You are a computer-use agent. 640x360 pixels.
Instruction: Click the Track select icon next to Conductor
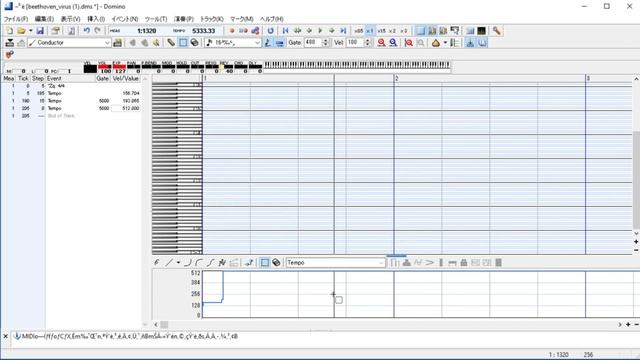click(118, 42)
